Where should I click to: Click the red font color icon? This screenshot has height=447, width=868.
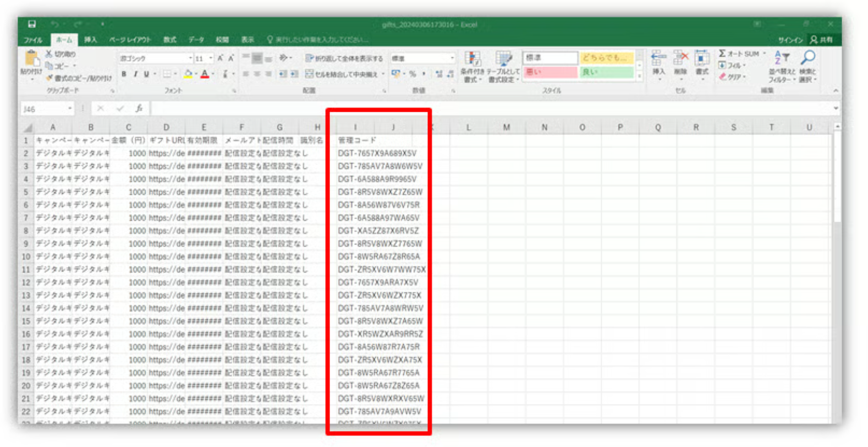pyautogui.click(x=205, y=74)
